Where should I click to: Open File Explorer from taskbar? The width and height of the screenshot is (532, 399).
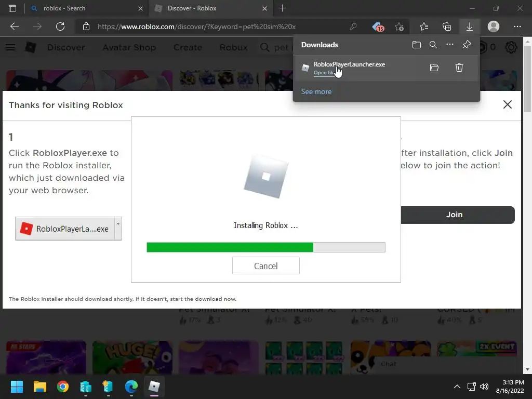[39, 387]
